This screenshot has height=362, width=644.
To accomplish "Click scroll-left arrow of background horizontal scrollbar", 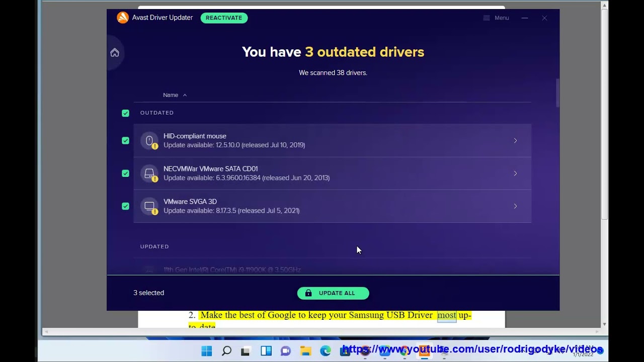I will (46, 331).
